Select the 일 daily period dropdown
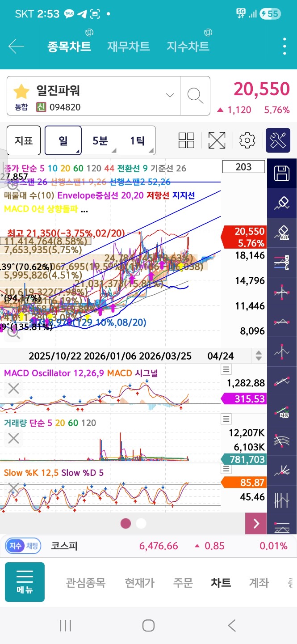The image size is (297, 644). [63, 140]
